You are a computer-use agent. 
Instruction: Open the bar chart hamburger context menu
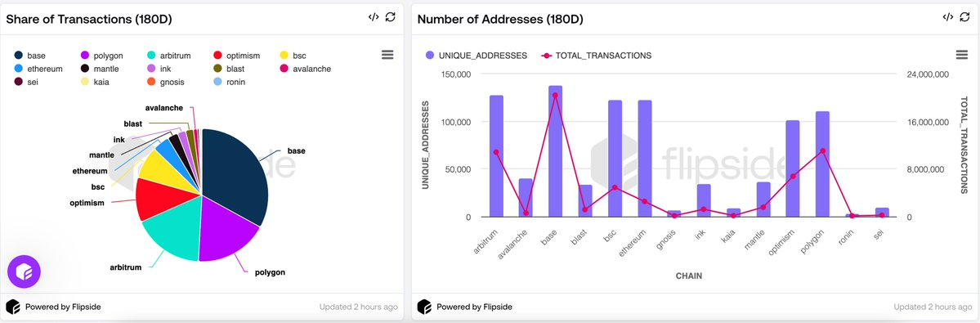click(962, 55)
